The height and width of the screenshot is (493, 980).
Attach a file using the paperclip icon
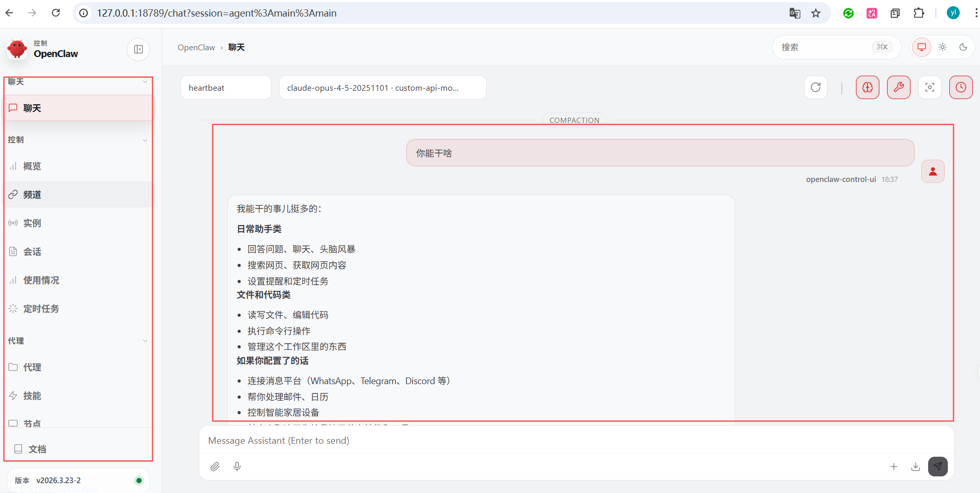[x=215, y=466]
